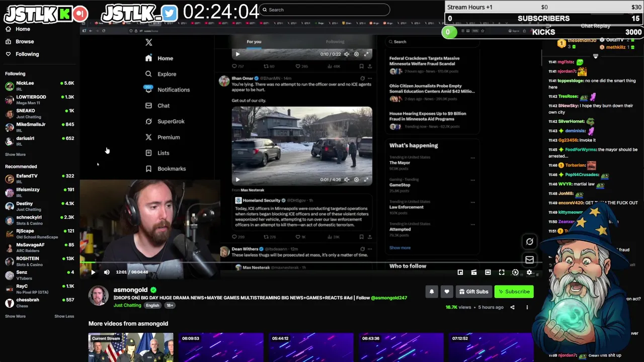Open schneckyirl's recommended channel
644x362 pixels.
pos(40,220)
